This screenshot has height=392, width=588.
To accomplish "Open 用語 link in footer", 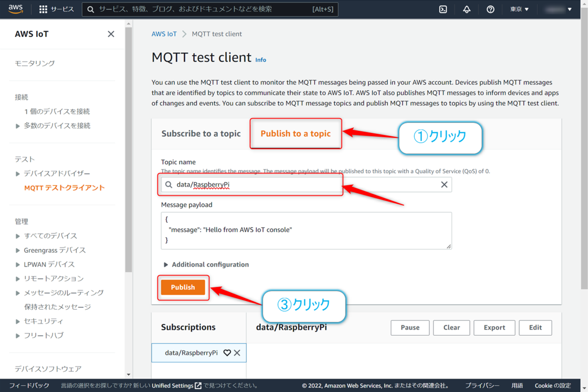I will (517, 386).
